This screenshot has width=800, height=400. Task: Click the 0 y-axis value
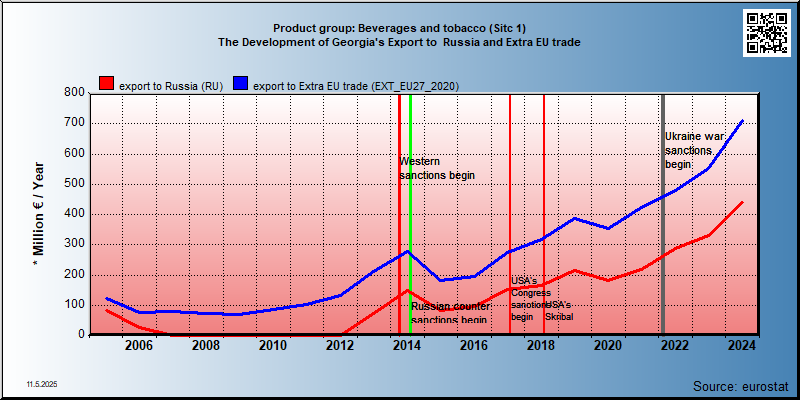point(82,334)
